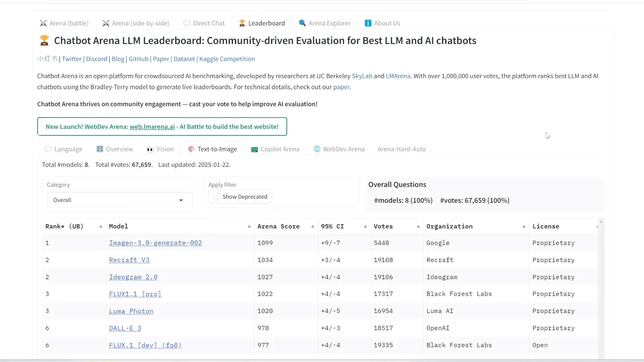Click the Arena Score value 1099
This screenshot has width=644, height=362.
265,243
